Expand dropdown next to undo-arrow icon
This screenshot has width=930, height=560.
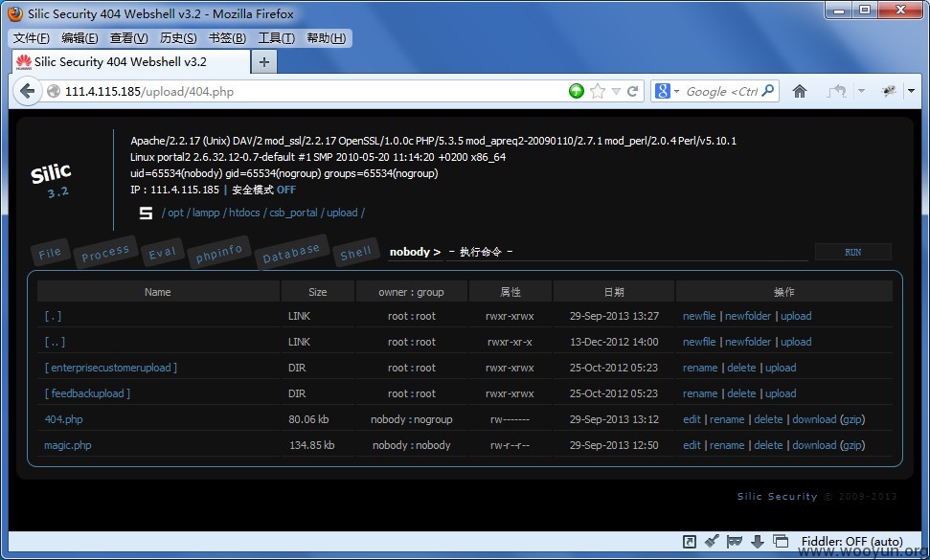pos(861,91)
